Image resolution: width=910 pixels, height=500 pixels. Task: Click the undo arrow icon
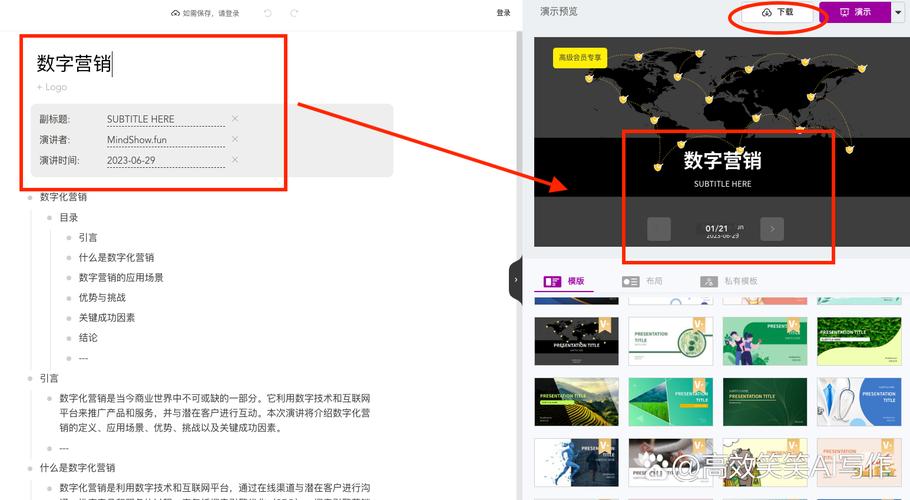268,13
